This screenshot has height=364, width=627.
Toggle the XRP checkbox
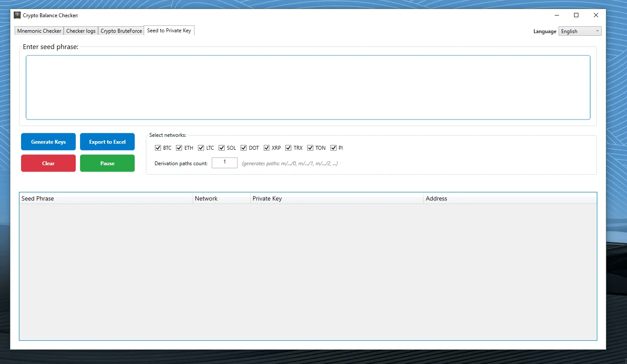(267, 148)
